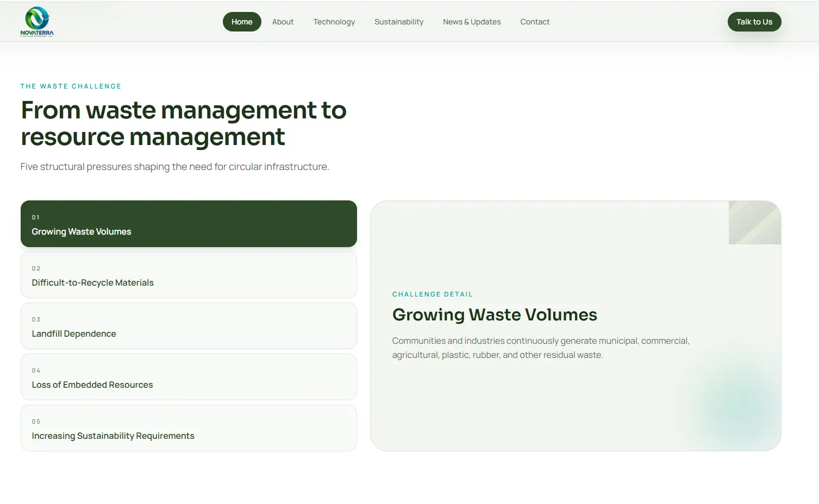Select the Landfill Dependence challenge
The image size is (819, 504).
point(189,326)
